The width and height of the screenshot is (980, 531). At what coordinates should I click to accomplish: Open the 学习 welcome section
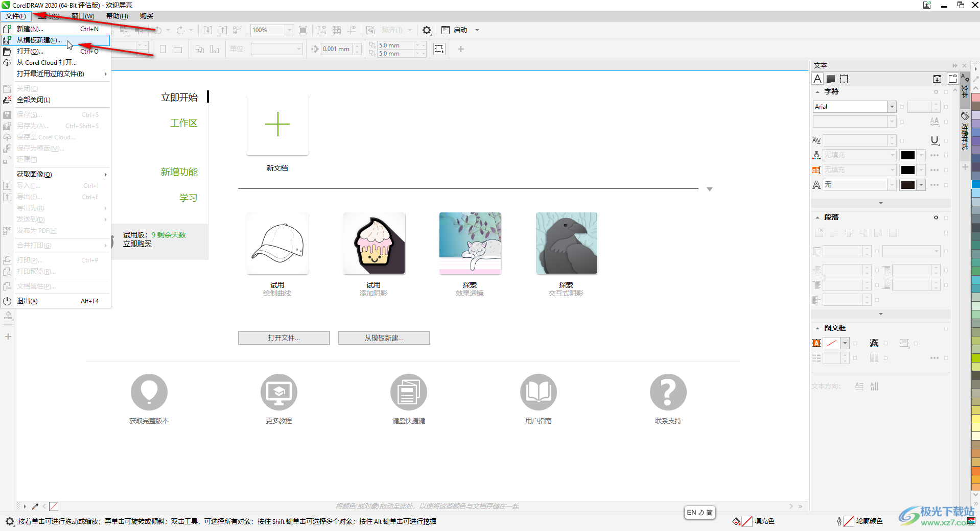[x=189, y=198]
